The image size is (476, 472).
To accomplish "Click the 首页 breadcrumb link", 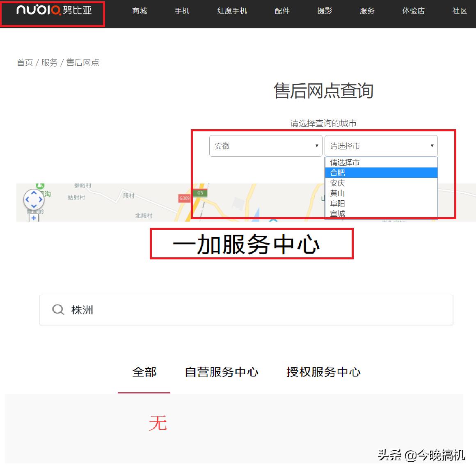I will point(25,62).
